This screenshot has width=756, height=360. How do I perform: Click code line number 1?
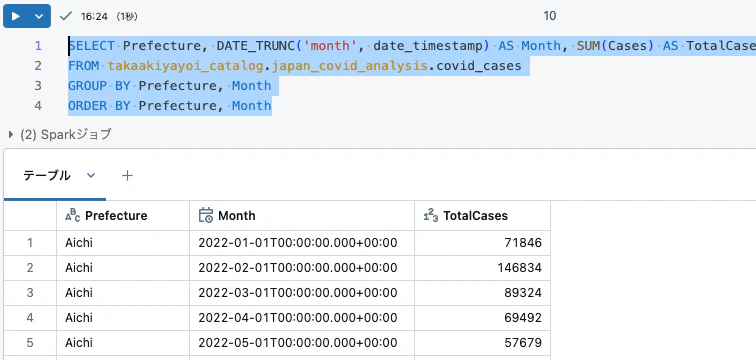pyautogui.click(x=38, y=46)
